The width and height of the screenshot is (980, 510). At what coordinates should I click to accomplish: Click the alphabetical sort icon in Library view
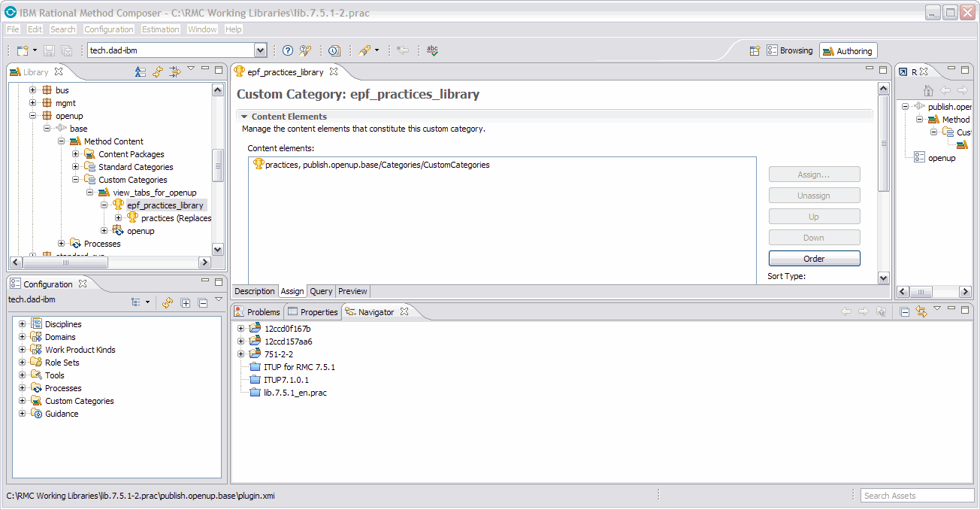point(141,71)
